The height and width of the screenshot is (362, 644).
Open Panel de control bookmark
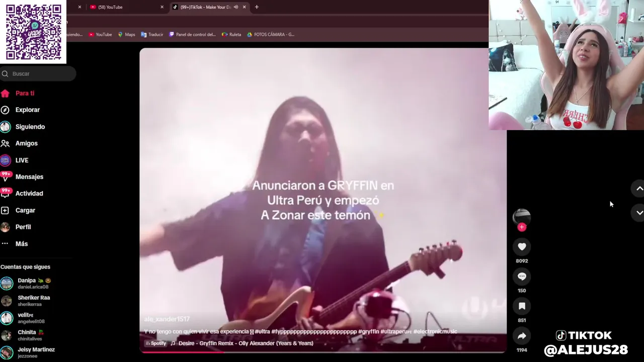[x=192, y=35]
